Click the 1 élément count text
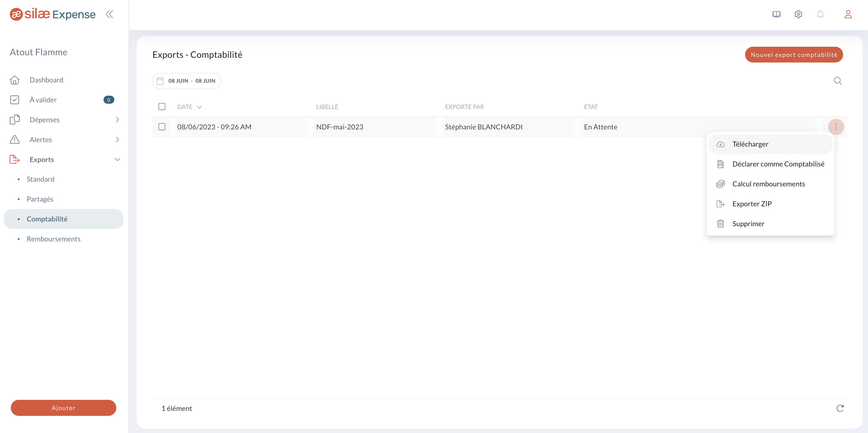The image size is (868, 433). point(177,408)
